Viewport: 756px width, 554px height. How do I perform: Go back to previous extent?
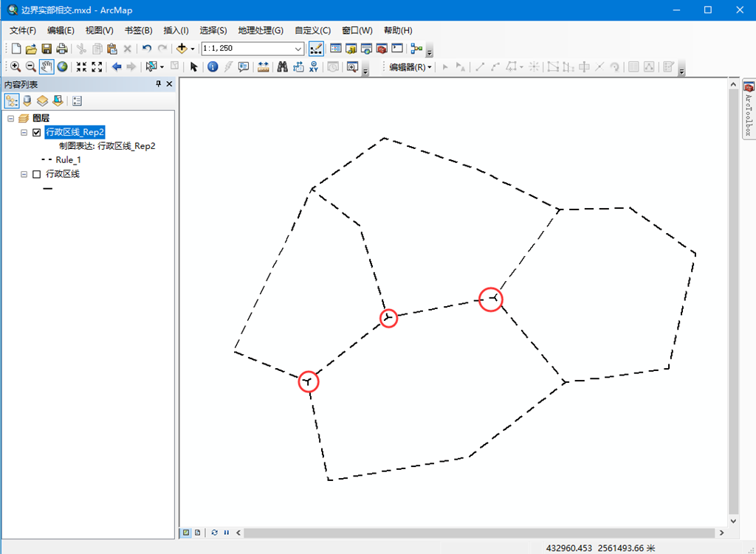(116, 67)
